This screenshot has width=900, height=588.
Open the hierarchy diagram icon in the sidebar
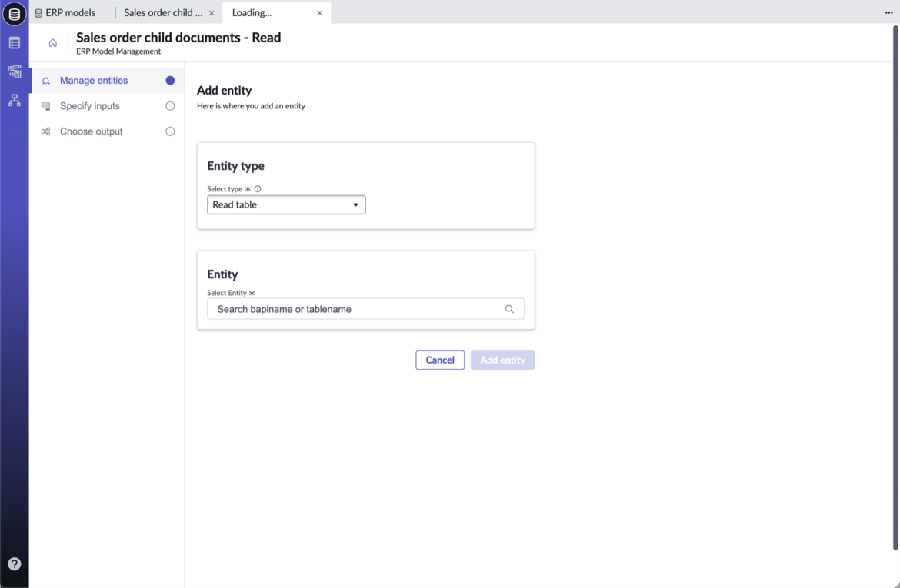click(x=15, y=101)
